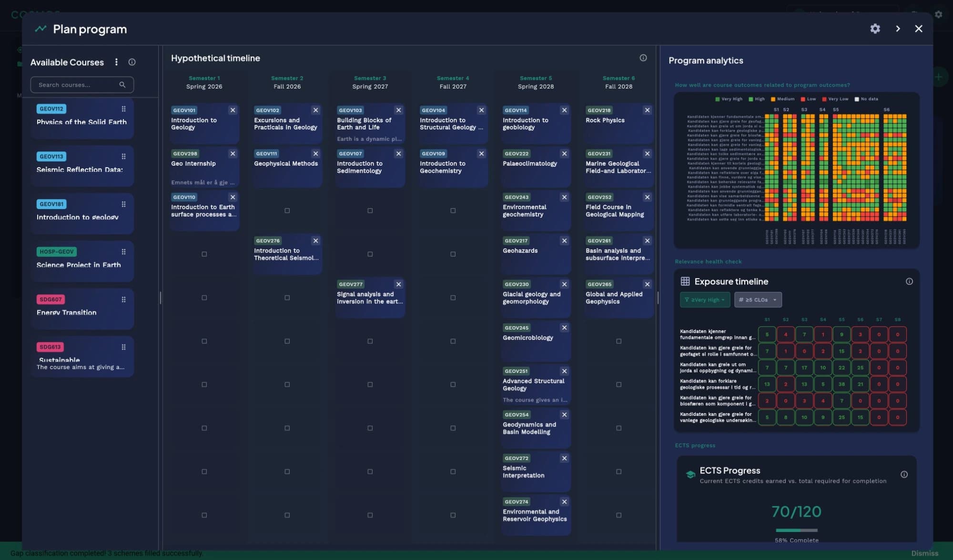Check the empty slot below Rock Physics in Semester 6
The height and width of the screenshot is (560, 953).
point(618,340)
